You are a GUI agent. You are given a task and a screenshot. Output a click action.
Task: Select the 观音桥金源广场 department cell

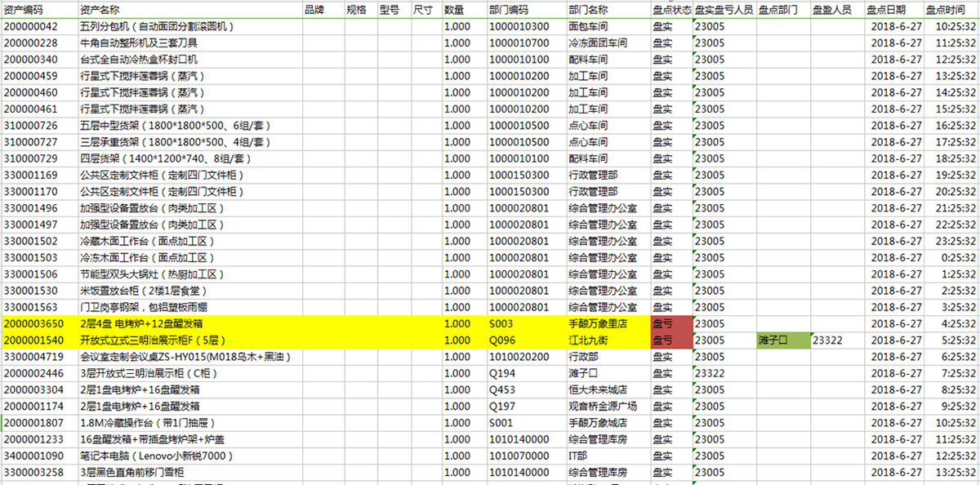602,406
